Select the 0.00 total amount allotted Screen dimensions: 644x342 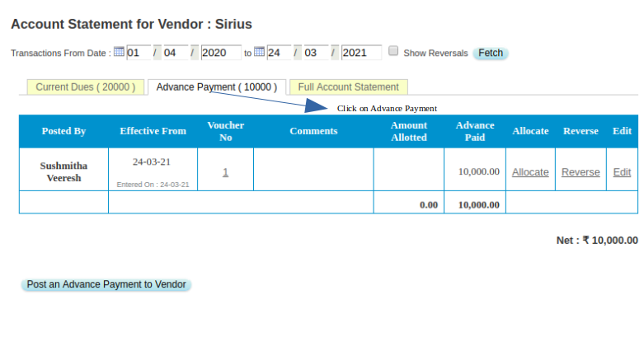[429, 205]
